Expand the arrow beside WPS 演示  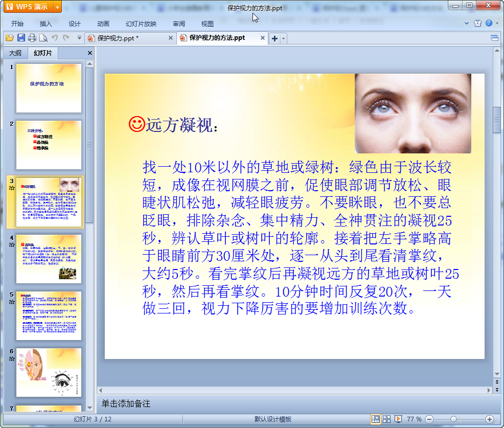pyautogui.click(x=58, y=7)
